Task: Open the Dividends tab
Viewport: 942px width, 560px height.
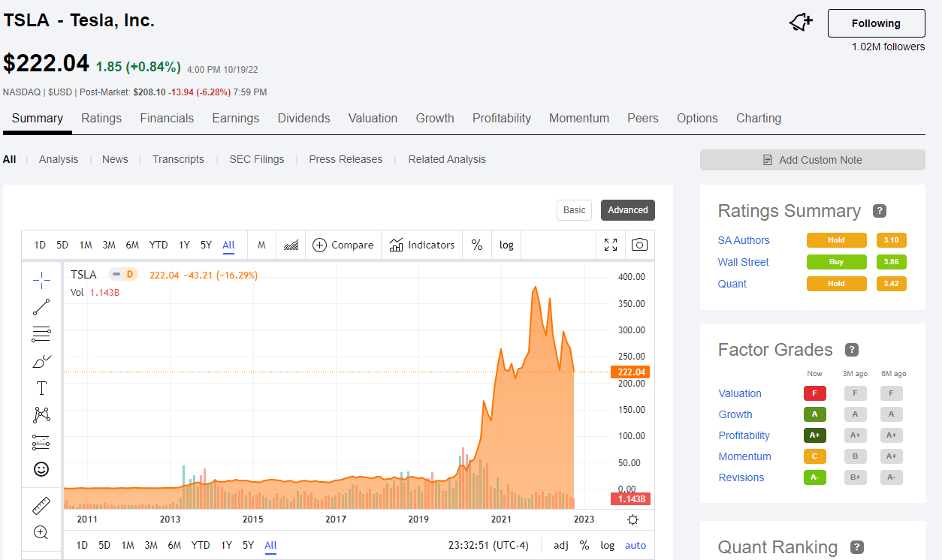Action: [x=304, y=118]
